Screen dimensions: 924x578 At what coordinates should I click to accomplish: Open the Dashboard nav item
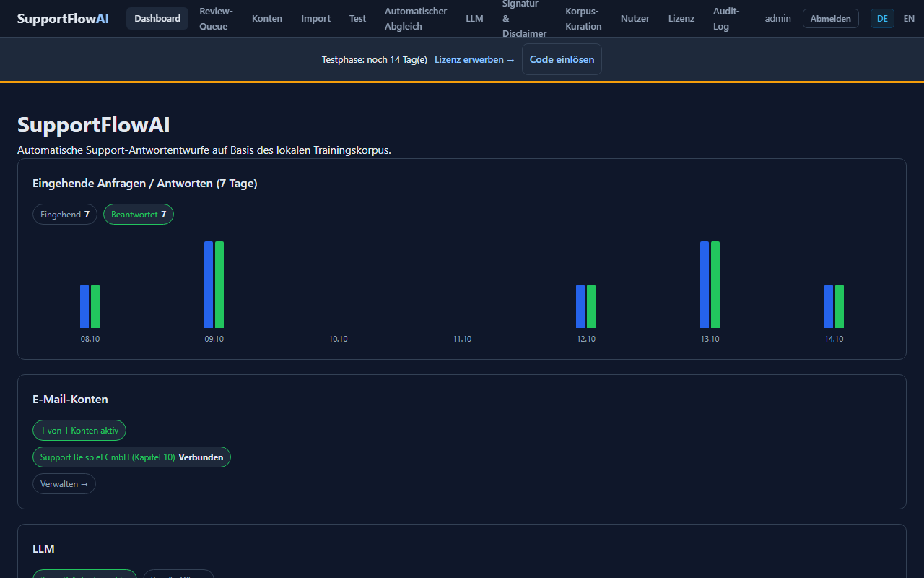[157, 18]
